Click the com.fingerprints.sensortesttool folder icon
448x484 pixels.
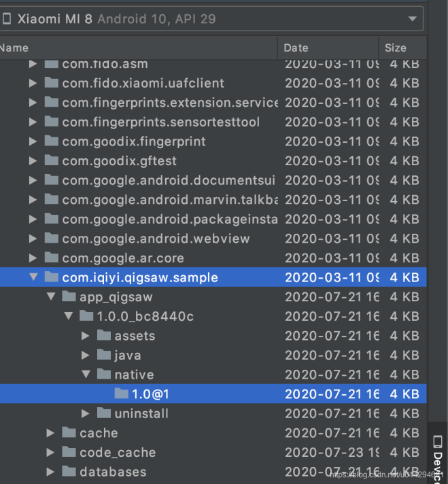click(51, 122)
